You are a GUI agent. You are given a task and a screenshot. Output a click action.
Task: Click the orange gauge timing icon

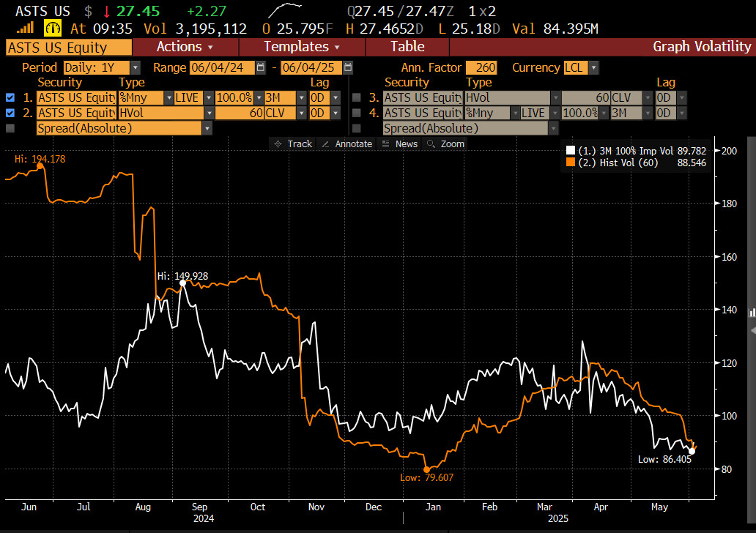pos(53,29)
